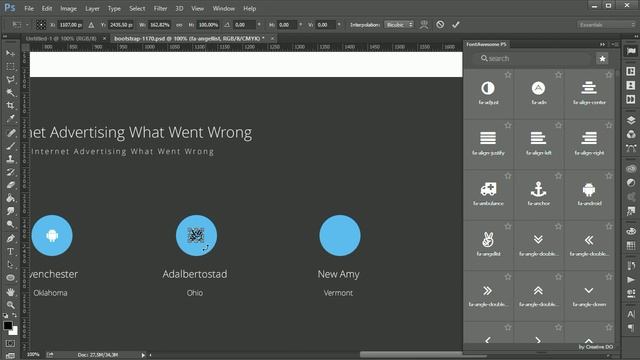The height and width of the screenshot is (360, 640).
Task: Insert the fa-adjust icon
Action: pyautogui.click(x=488, y=94)
